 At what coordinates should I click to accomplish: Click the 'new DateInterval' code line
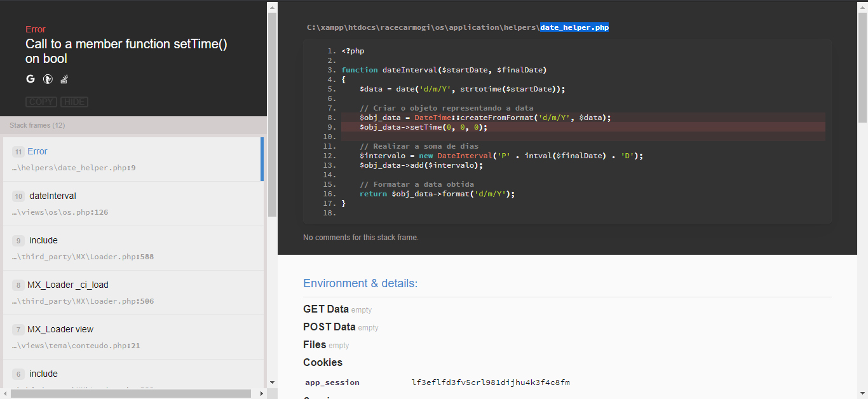point(501,156)
